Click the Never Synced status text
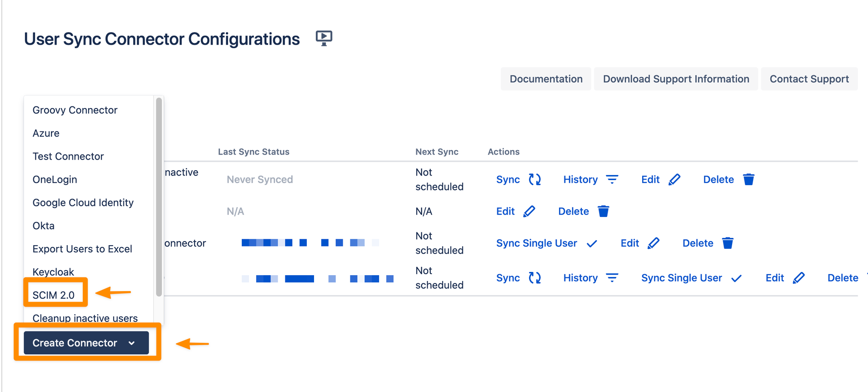The image size is (868, 392). (260, 180)
